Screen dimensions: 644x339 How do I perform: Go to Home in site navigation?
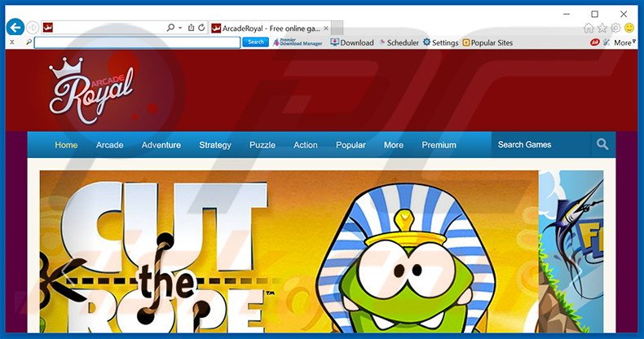(x=66, y=145)
